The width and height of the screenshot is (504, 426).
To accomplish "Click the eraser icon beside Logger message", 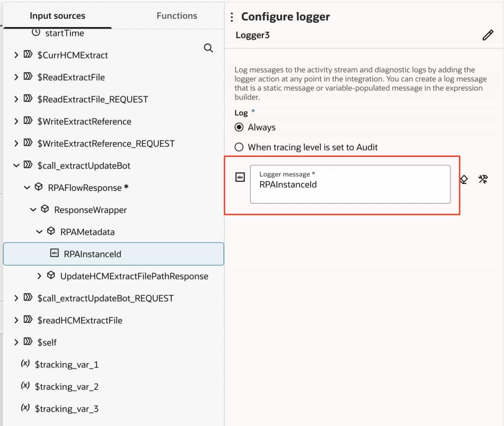I will tap(464, 180).
